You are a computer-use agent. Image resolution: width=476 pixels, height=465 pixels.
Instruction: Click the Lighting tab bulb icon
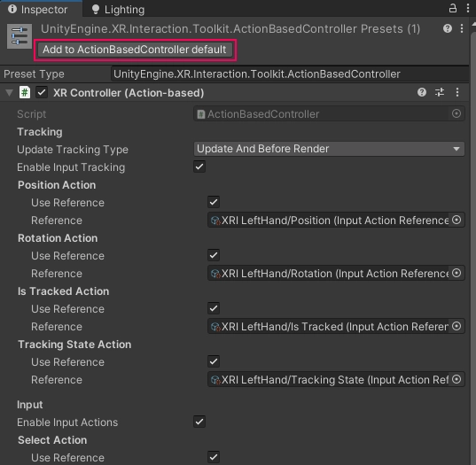click(96, 10)
